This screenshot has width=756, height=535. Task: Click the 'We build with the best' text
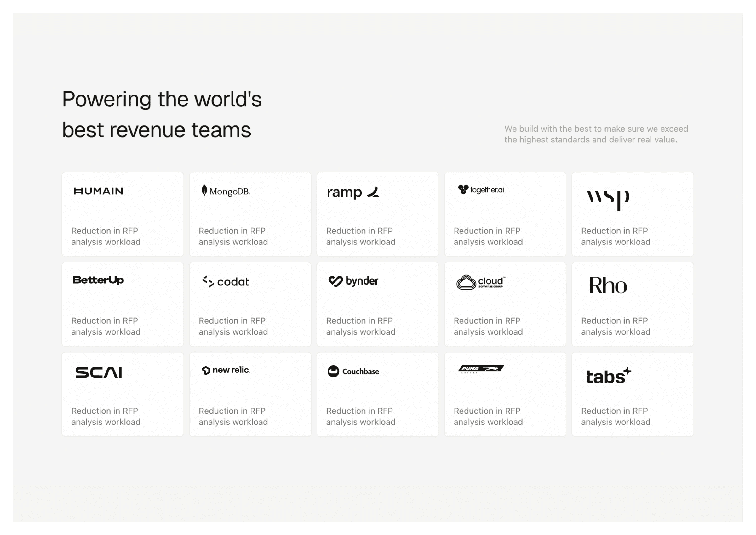(x=596, y=134)
